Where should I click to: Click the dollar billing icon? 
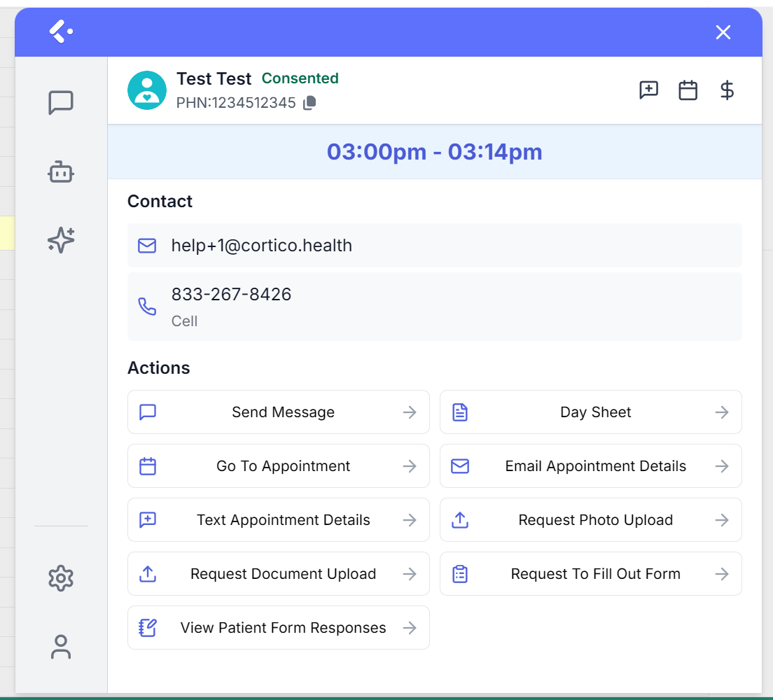pyautogui.click(x=727, y=90)
